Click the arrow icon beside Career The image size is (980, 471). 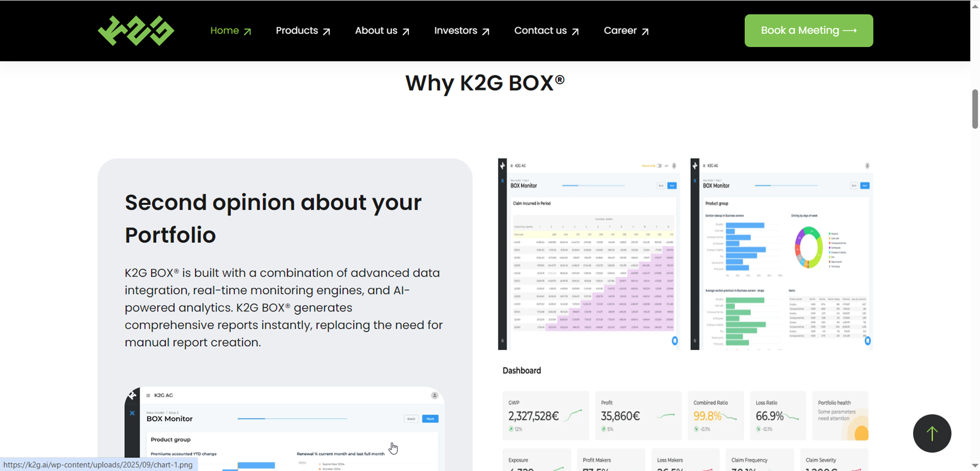pos(645,32)
